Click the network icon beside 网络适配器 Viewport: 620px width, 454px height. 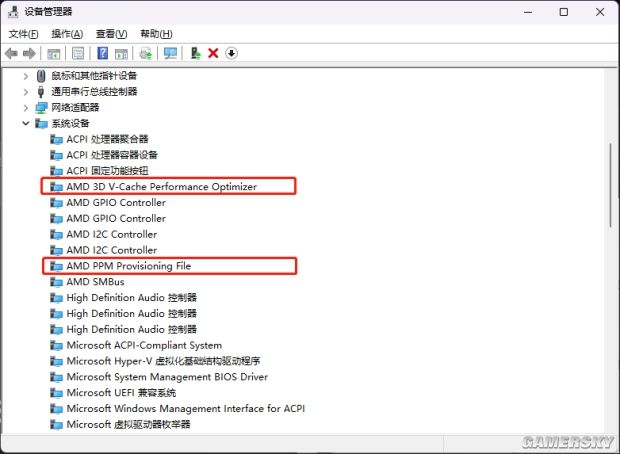(x=41, y=108)
